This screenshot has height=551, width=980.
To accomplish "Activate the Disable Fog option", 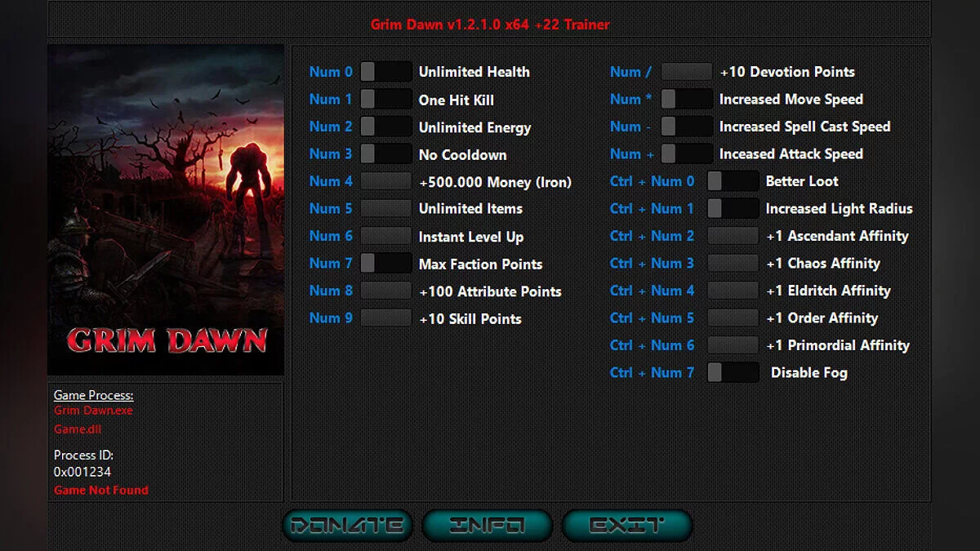I will [733, 373].
